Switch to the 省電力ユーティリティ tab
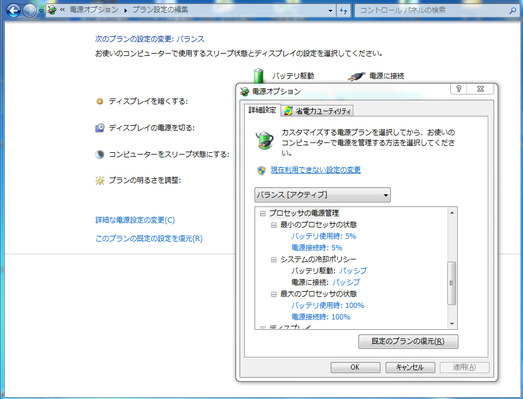This screenshot has height=399, width=523. pyautogui.click(x=317, y=111)
